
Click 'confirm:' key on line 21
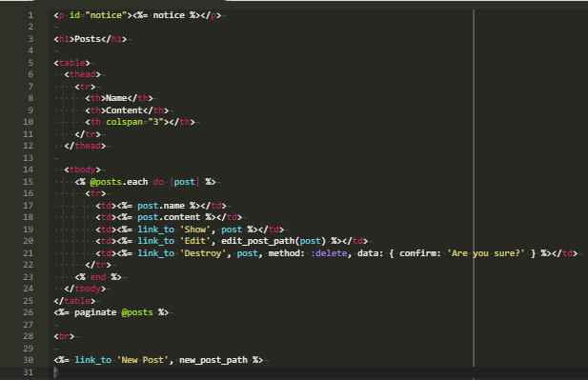click(420, 253)
